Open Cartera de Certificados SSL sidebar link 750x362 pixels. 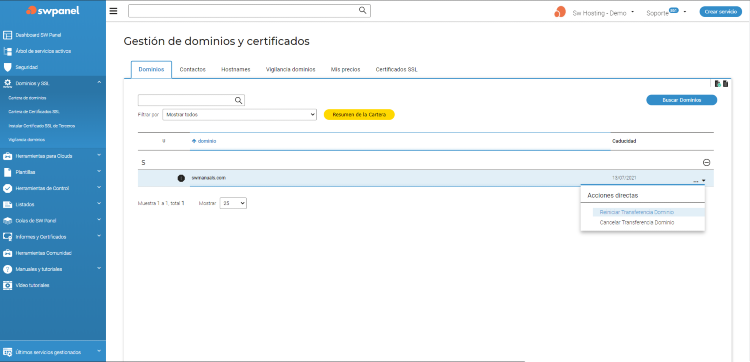34,112
